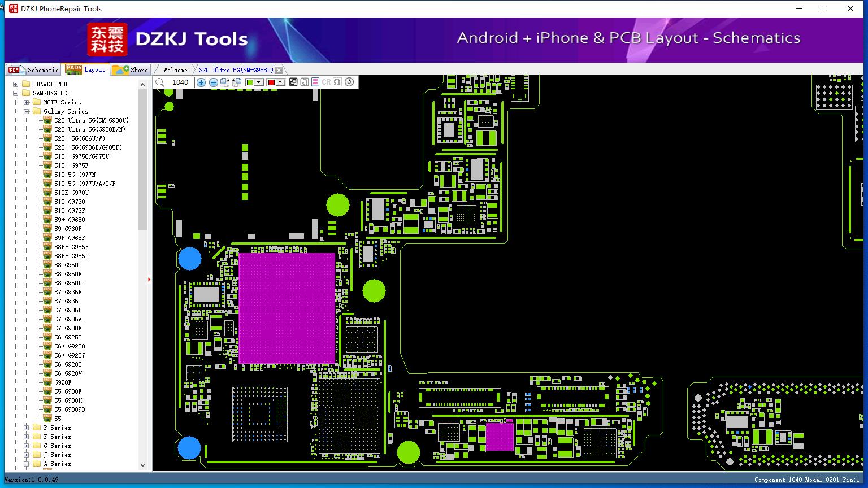
Task: Click the board icon for S8 G950F
Action: 47,274
